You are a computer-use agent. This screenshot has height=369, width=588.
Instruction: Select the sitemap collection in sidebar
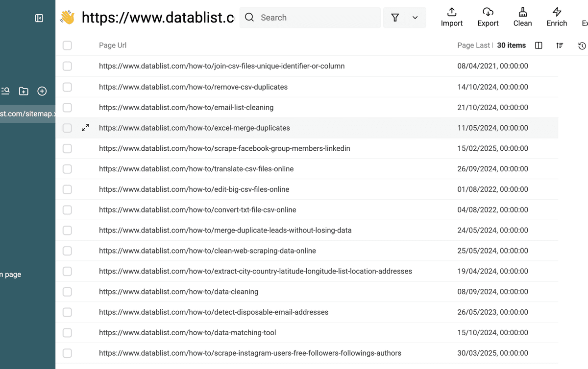[27, 114]
